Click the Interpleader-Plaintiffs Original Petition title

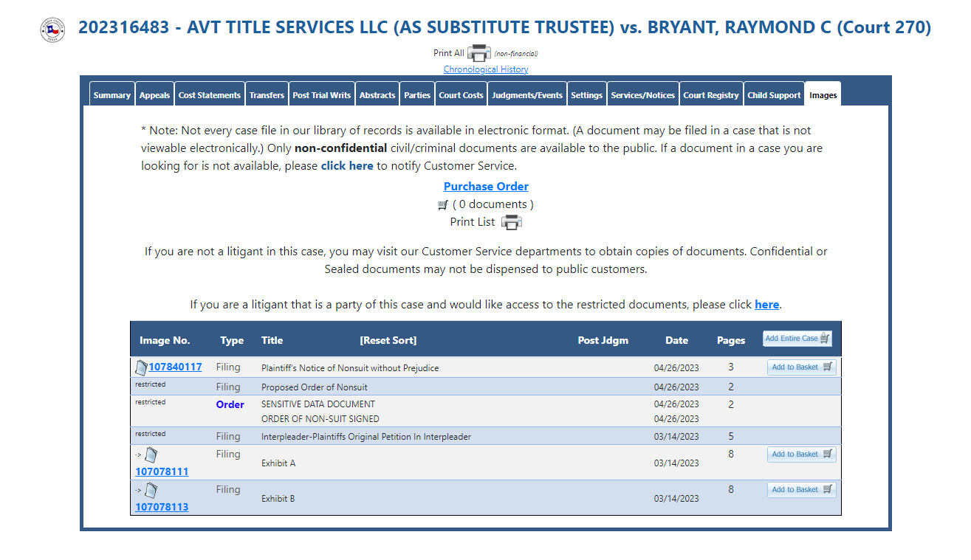(x=366, y=437)
